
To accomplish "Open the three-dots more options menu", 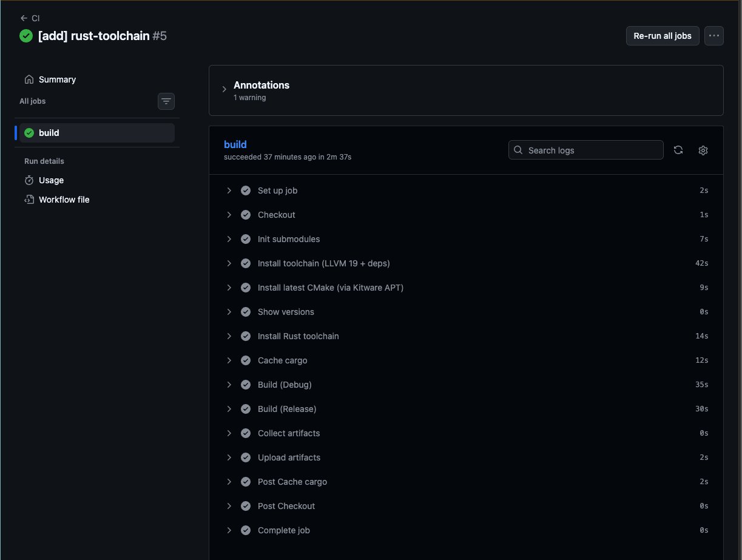I will pyautogui.click(x=714, y=36).
